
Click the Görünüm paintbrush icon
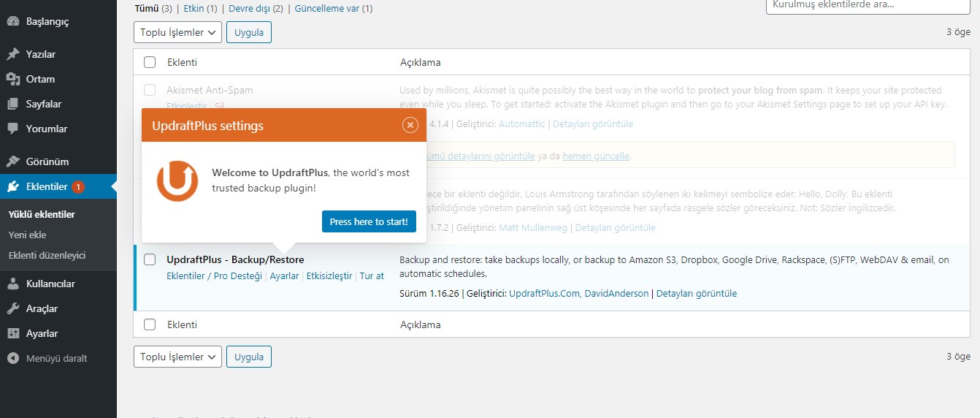pos(12,161)
